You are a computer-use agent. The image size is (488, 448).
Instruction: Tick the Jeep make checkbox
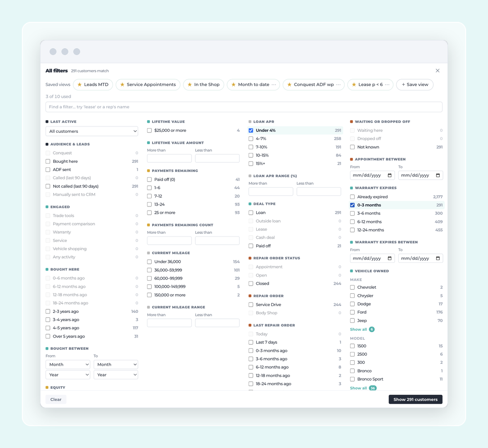click(x=352, y=321)
